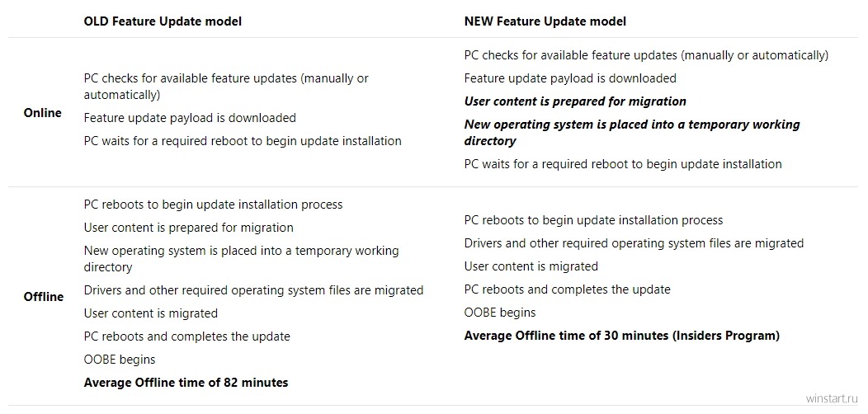Click 'Drivers and other required' line in the NEW column

tap(634, 243)
